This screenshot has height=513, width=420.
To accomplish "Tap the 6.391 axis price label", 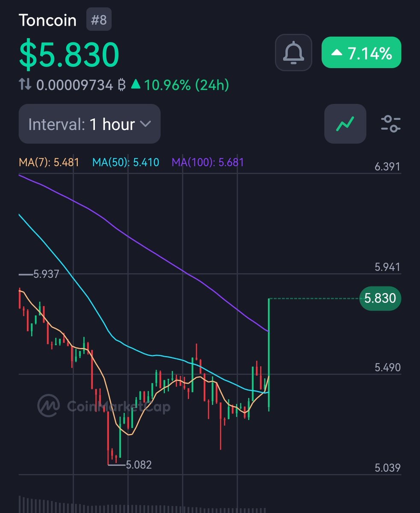I will (x=388, y=167).
